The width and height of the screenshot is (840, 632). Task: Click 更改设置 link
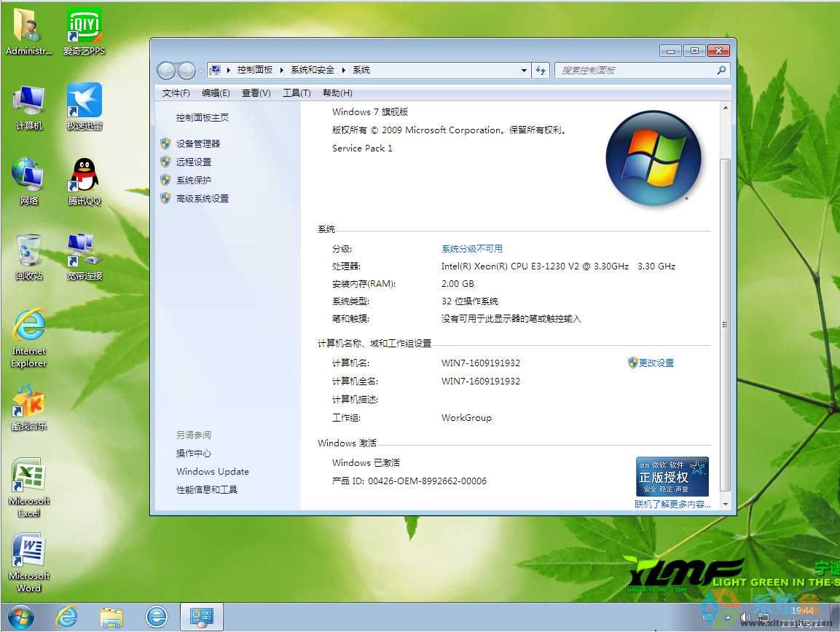(656, 363)
